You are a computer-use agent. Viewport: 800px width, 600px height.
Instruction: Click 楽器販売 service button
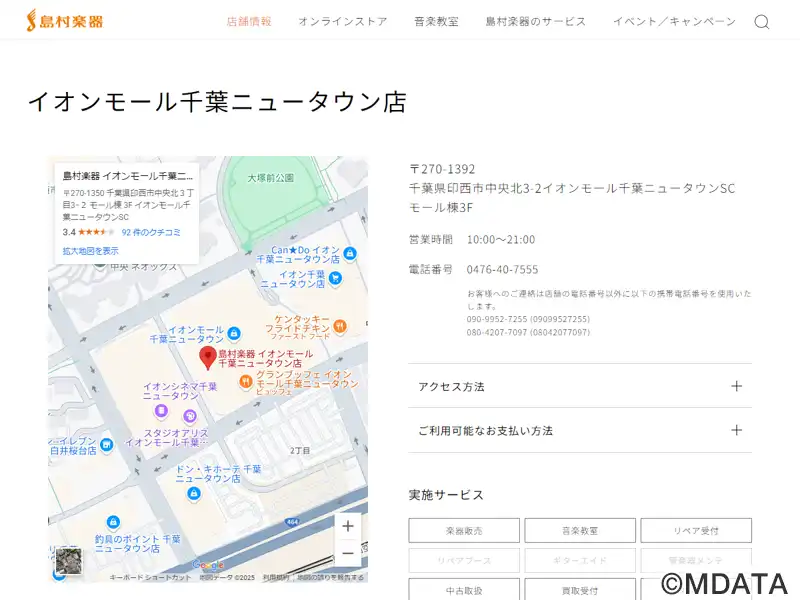464,531
